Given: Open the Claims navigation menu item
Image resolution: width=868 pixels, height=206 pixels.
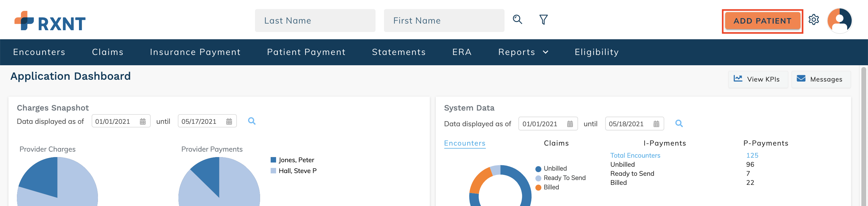Looking at the screenshot, I should (x=108, y=52).
